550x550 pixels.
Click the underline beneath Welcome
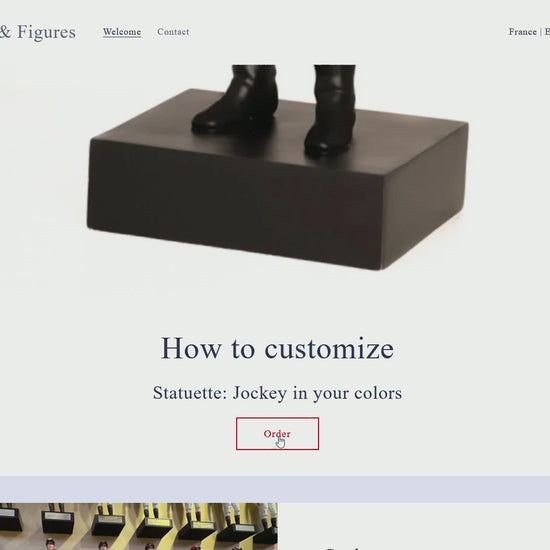[x=122, y=36]
